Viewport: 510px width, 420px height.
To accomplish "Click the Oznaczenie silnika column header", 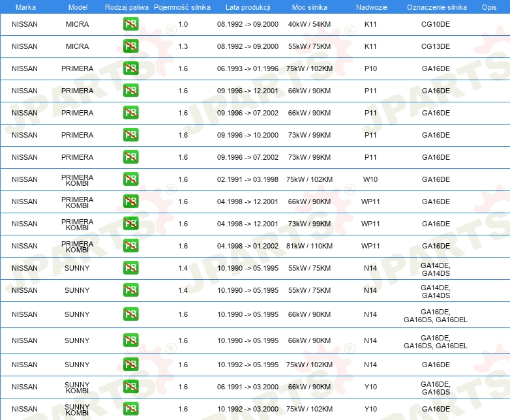I will click(x=437, y=7).
